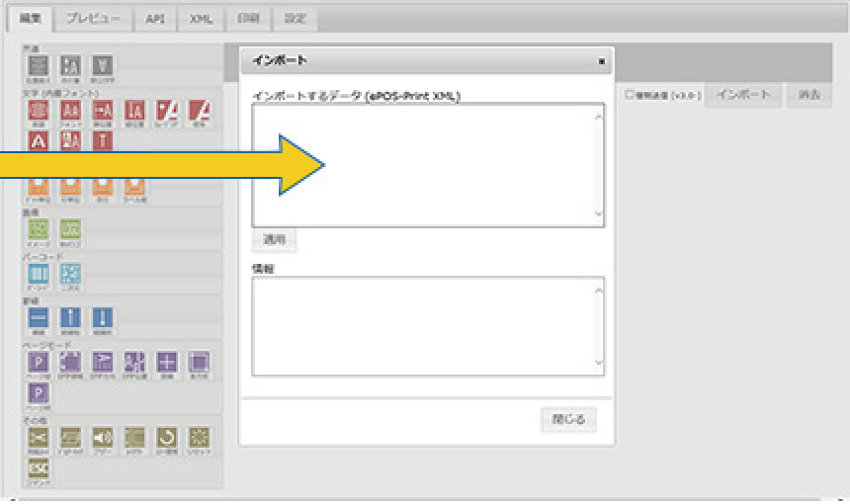Click the horizontal line icon in 罫線 section
The width and height of the screenshot is (850, 504).
[39, 318]
